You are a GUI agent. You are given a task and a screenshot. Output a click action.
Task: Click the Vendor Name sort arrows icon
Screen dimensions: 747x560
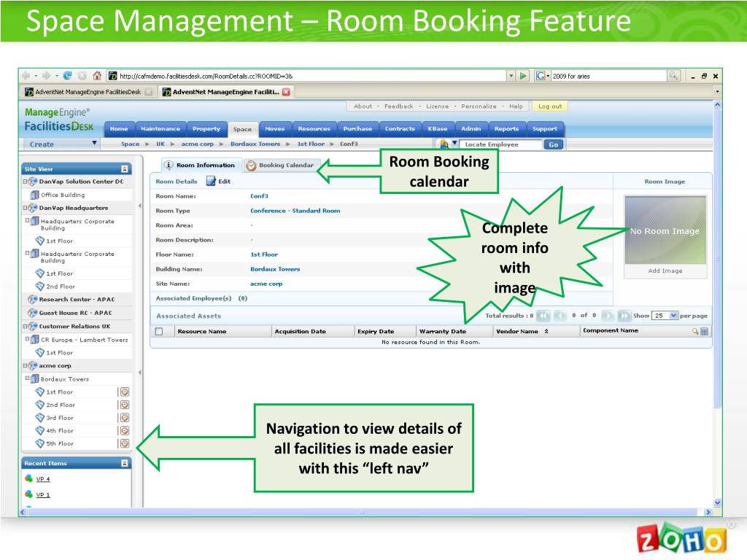[x=546, y=331]
